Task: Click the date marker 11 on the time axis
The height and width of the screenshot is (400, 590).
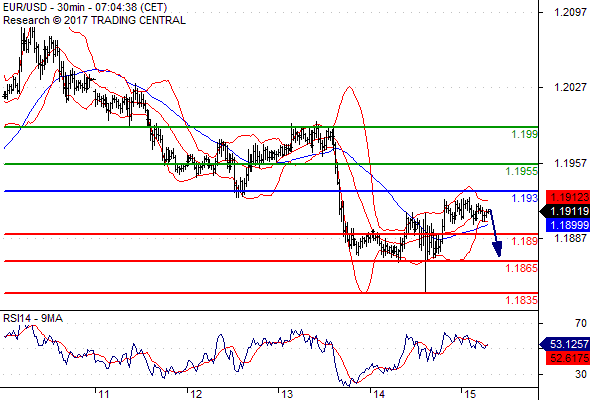Action: [103, 394]
